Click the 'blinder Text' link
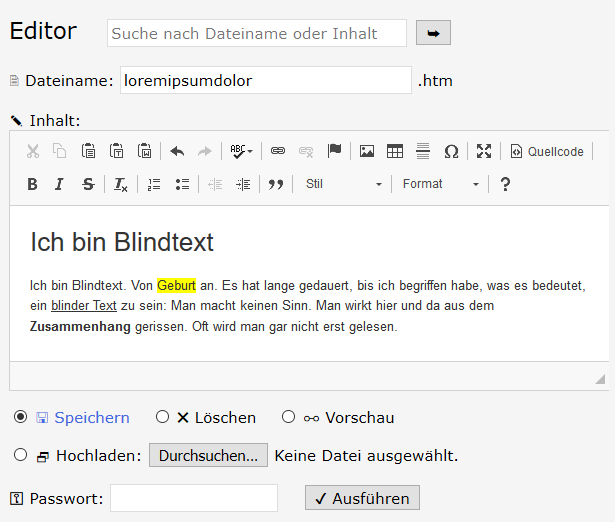Viewport: 615px width, 522px height. click(x=84, y=306)
